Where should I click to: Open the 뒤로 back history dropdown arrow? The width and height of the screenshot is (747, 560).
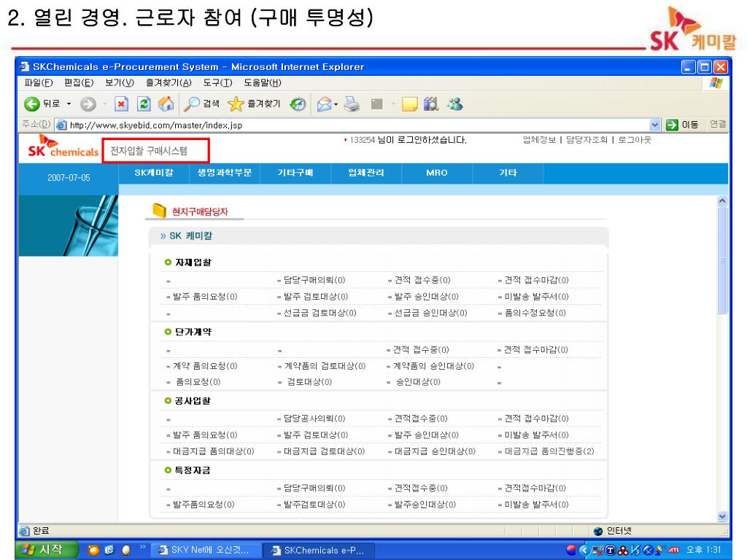69,104
